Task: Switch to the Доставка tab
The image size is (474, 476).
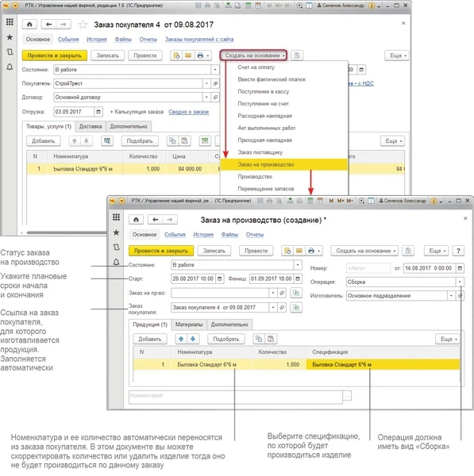Action: coord(91,126)
